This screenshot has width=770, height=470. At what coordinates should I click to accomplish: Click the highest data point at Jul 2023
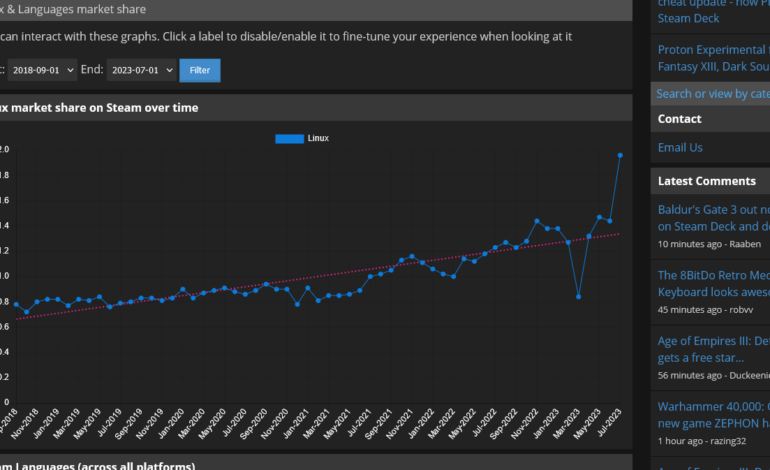point(620,155)
